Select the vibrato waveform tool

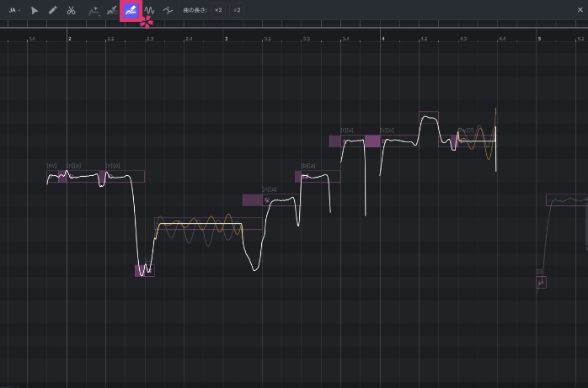(150, 10)
